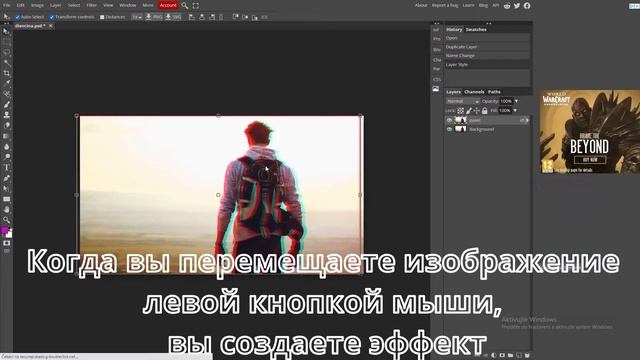Select the Lasso tool
Viewport: 640px width, 360px height.
click(x=6, y=52)
